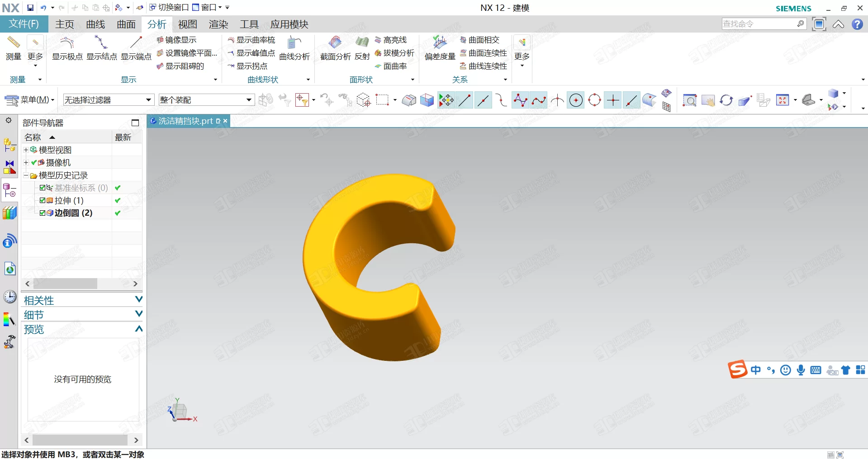The height and width of the screenshot is (459, 868).
Task: Toggle the snap end point option
Action: pyautogui.click(x=465, y=100)
